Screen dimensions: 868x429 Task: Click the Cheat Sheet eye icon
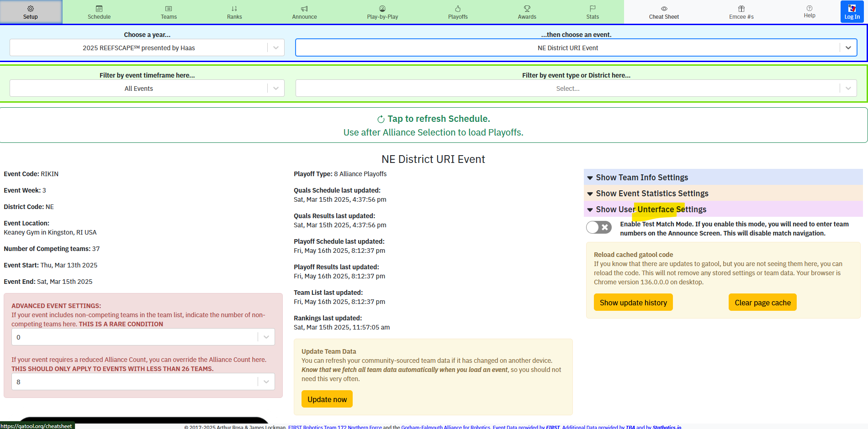coord(664,9)
